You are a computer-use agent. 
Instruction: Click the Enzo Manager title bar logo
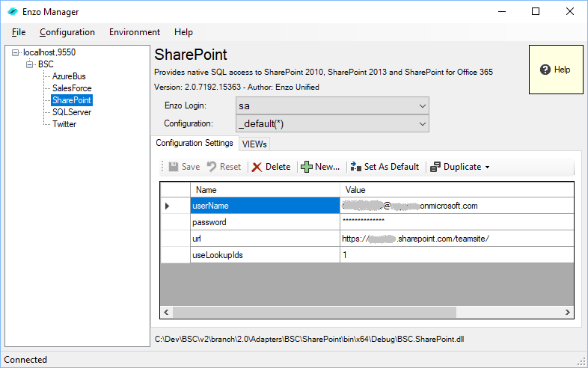click(13, 12)
